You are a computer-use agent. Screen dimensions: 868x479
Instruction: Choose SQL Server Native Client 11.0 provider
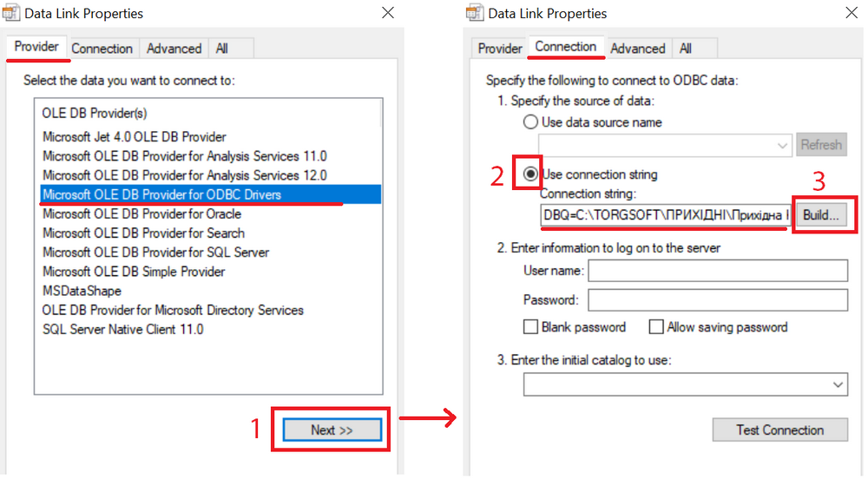[123, 329]
